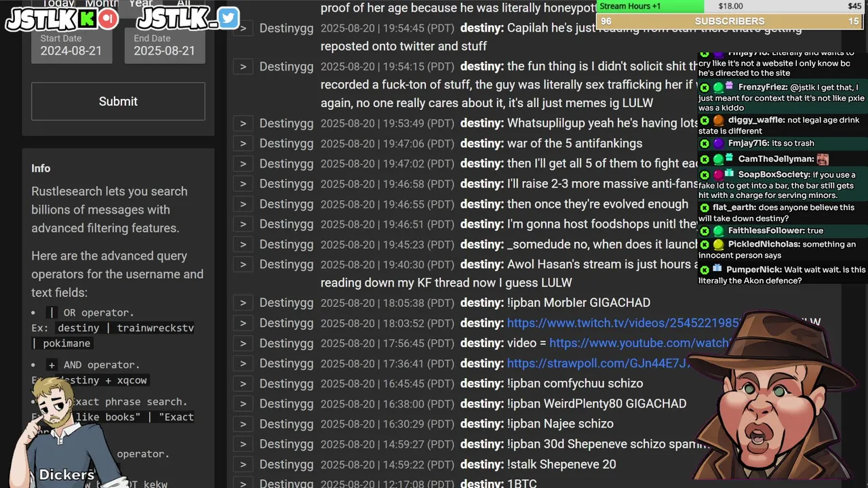
Task: Expand the 14:59:27 Shepeneve ipban row
Action: (243, 444)
